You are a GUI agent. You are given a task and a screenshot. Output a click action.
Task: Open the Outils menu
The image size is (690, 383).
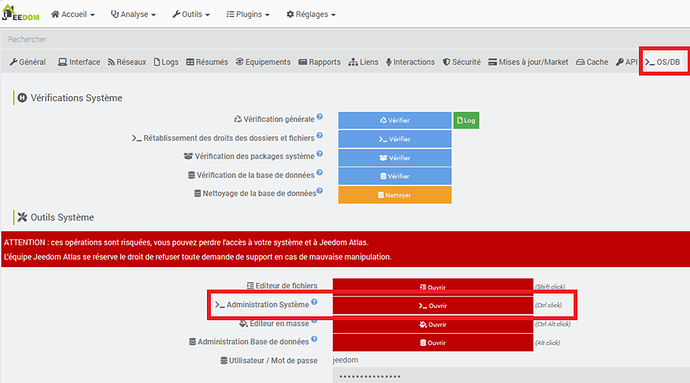pos(191,14)
